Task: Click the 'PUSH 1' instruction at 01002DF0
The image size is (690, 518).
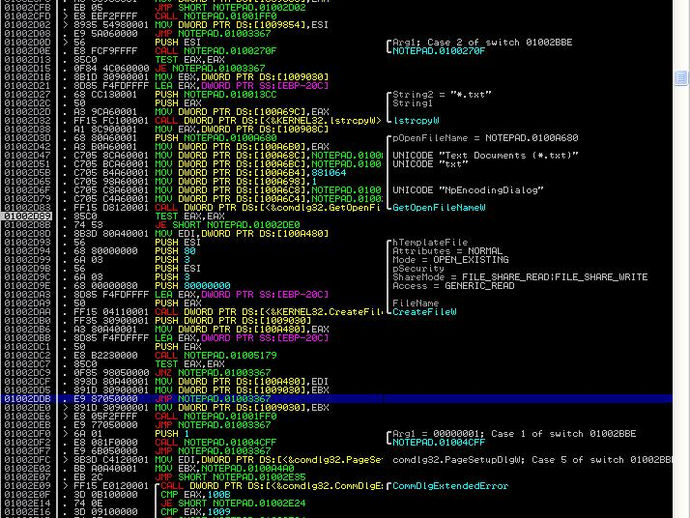Action: 172,434
